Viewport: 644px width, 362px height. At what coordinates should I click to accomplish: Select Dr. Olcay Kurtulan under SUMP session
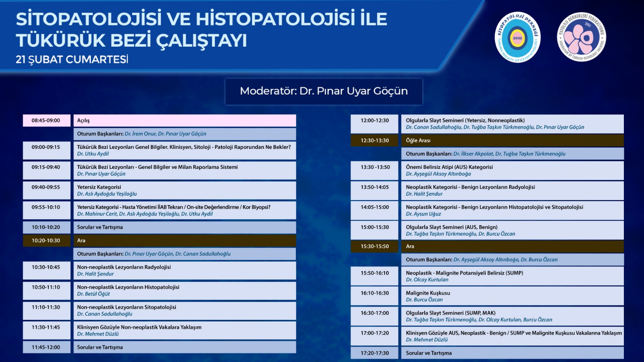pyautogui.click(x=427, y=280)
